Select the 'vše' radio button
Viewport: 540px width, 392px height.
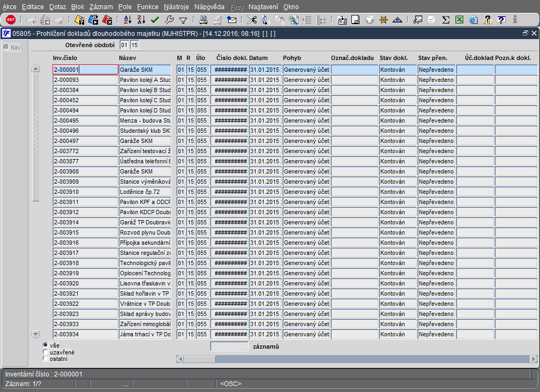(x=45, y=345)
